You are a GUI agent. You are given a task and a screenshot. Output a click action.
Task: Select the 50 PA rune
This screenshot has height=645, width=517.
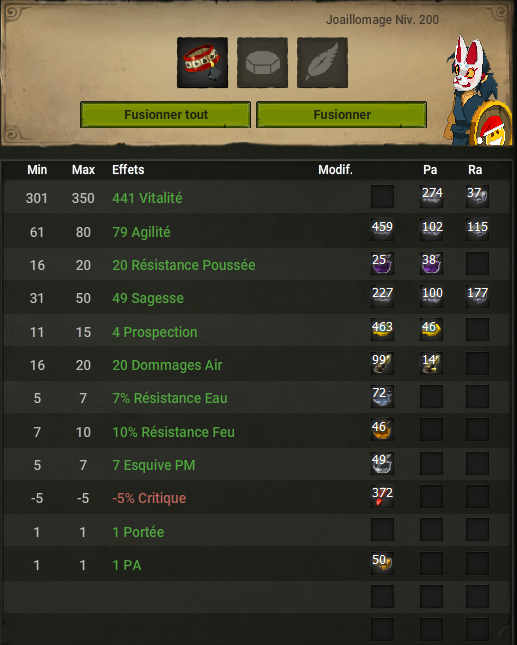[x=383, y=563]
